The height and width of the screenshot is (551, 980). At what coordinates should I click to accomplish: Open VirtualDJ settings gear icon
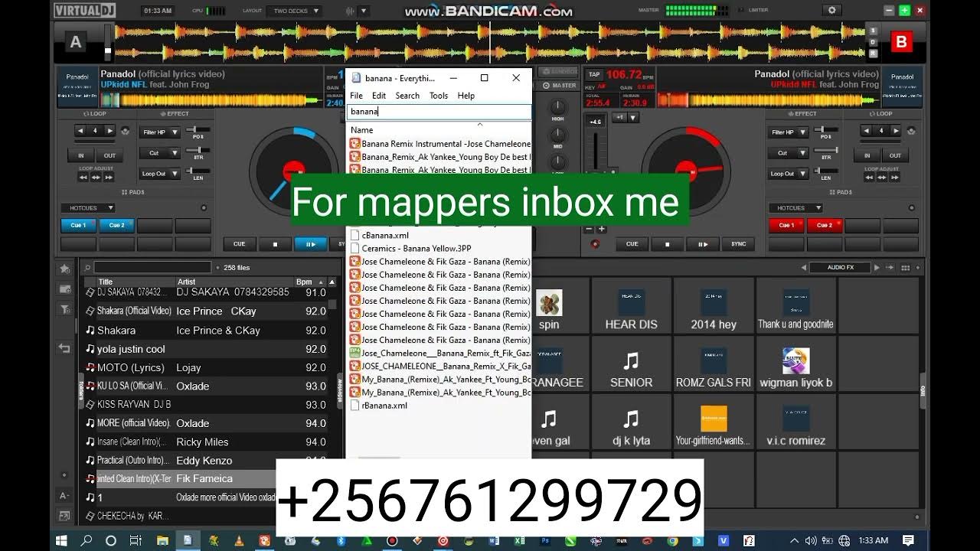831,11
